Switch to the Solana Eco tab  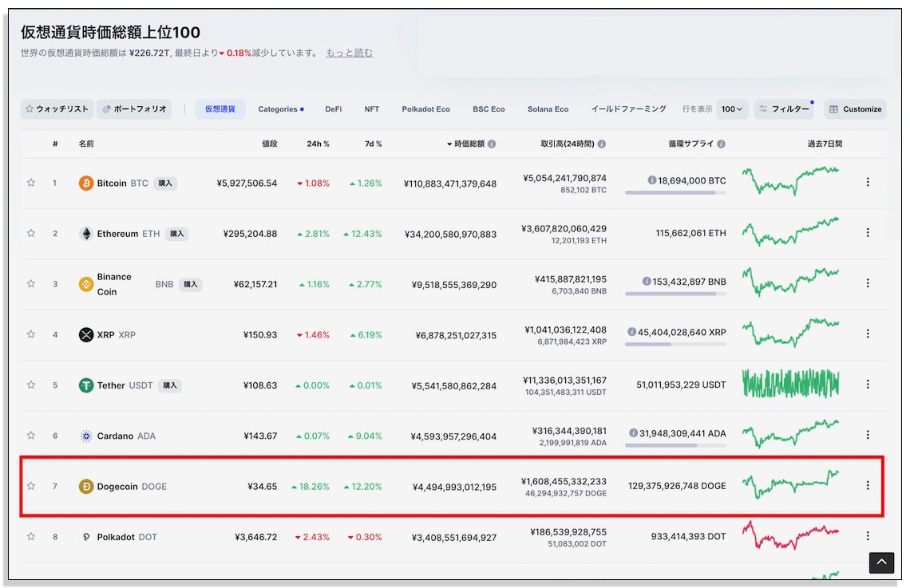point(548,109)
